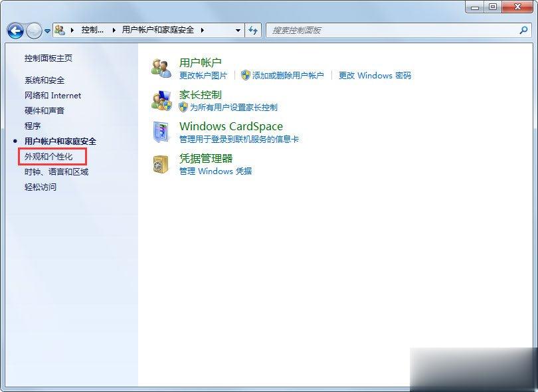
Task: Click the greyed Forward arrow button
Action: coord(34,31)
